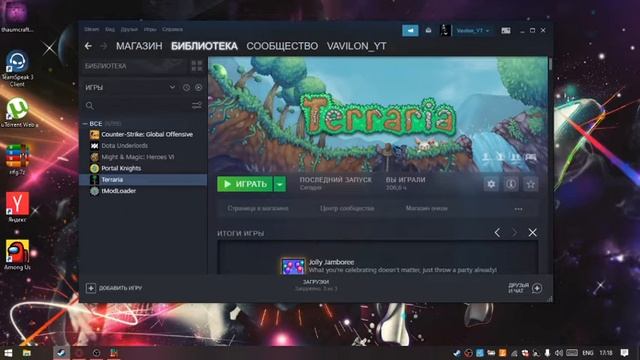The image size is (640, 360).
Task: Click the БИБЛИОТЕКА home button in sidebar
Action: click(133, 66)
